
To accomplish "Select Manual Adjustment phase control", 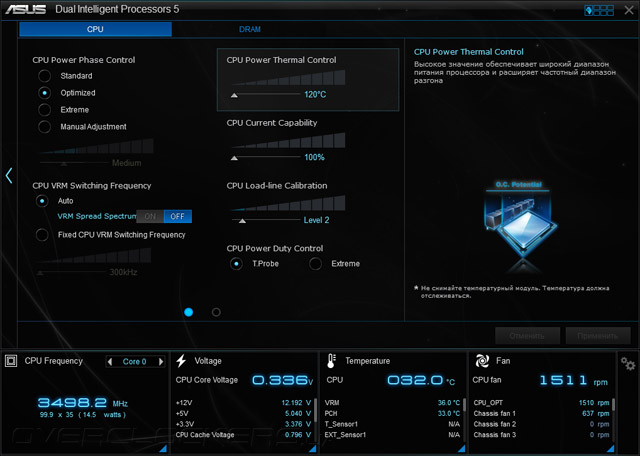I will [x=44, y=127].
